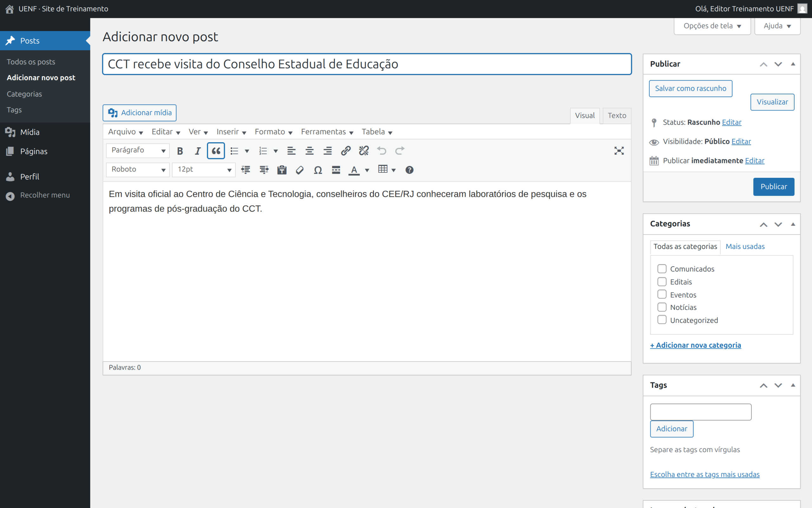The height and width of the screenshot is (508, 812).
Task: Open the special character (omega) picker
Action: [x=318, y=170]
